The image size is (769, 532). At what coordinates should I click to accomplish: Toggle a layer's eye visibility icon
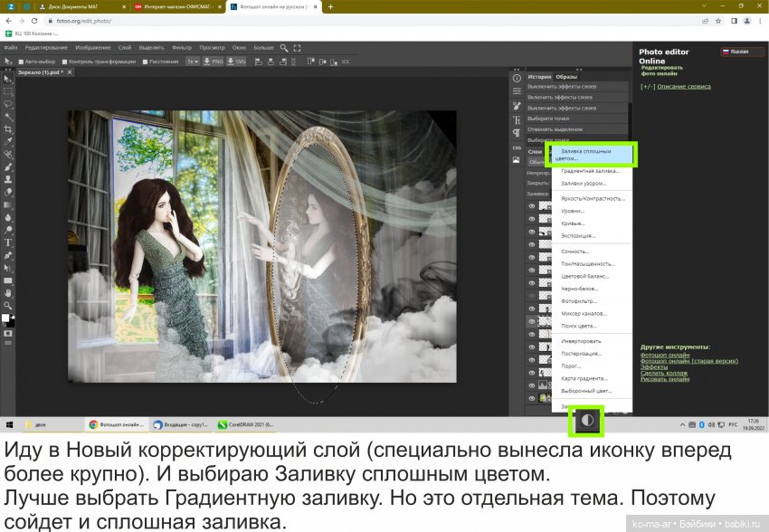[x=534, y=205]
